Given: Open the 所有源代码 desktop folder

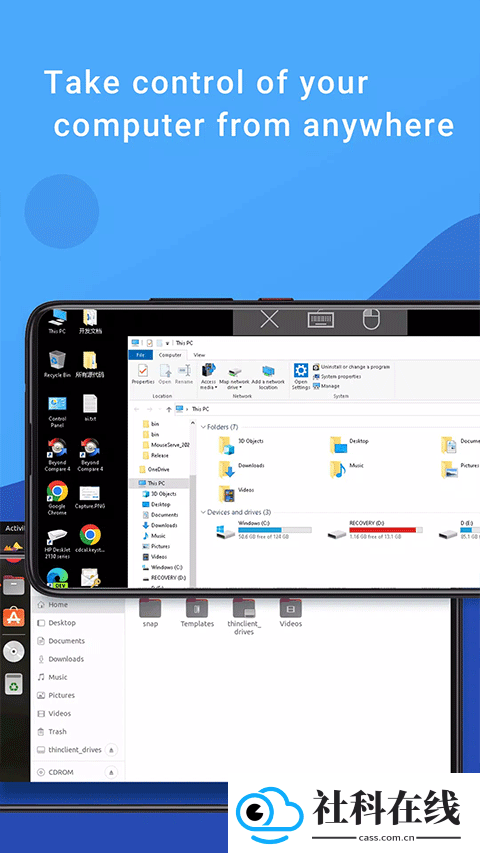Looking at the screenshot, I should (90, 364).
